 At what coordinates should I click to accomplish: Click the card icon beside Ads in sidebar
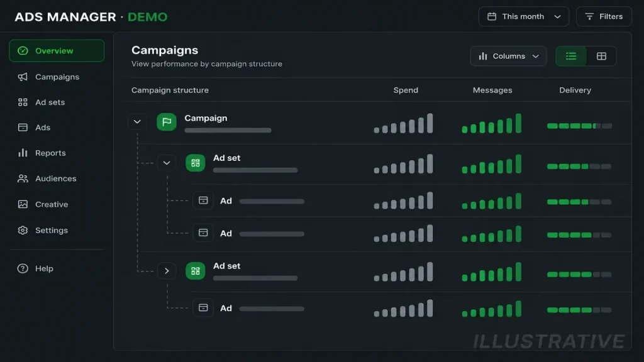pos(23,127)
